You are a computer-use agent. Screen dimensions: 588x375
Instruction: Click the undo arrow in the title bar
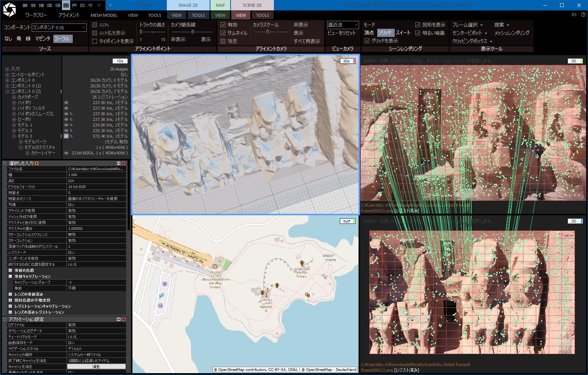pos(90,5)
